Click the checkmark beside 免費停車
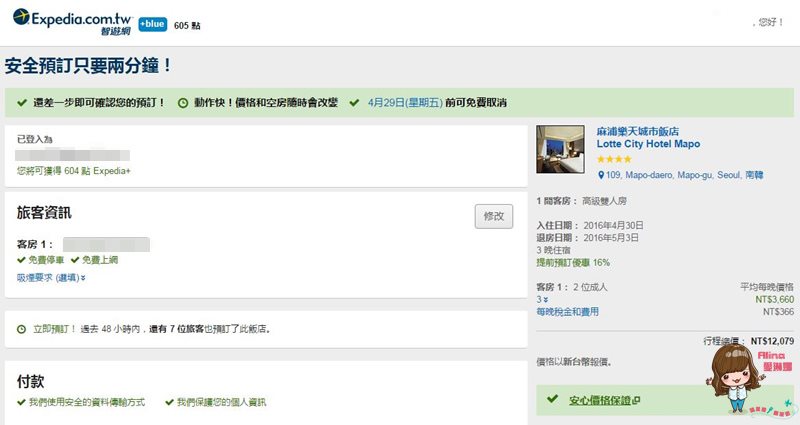 tap(21, 260)
